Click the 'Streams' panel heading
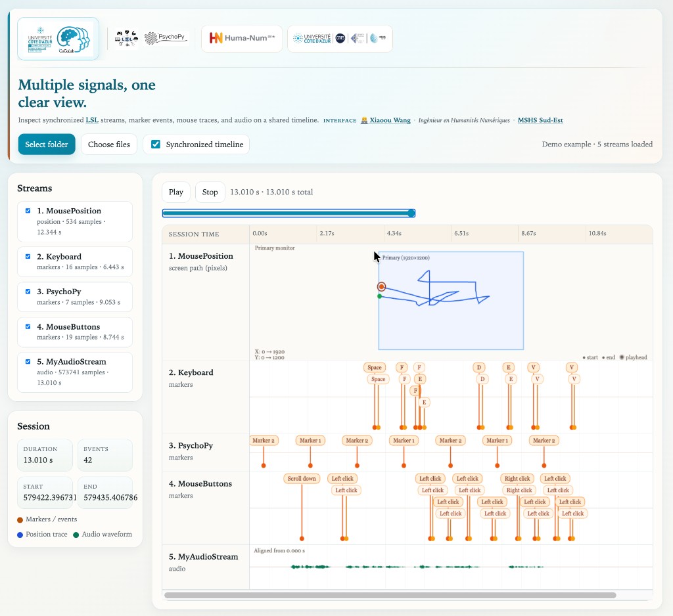Viewport: 673px width, 616px height. click(x=34, y=188)
